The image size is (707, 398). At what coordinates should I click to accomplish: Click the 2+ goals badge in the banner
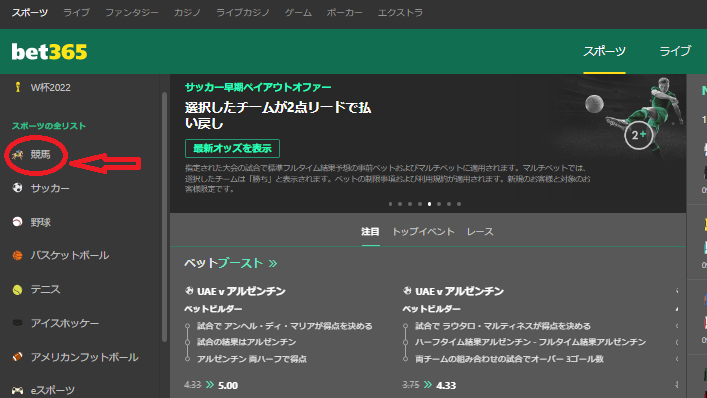(x=638, y=135)
